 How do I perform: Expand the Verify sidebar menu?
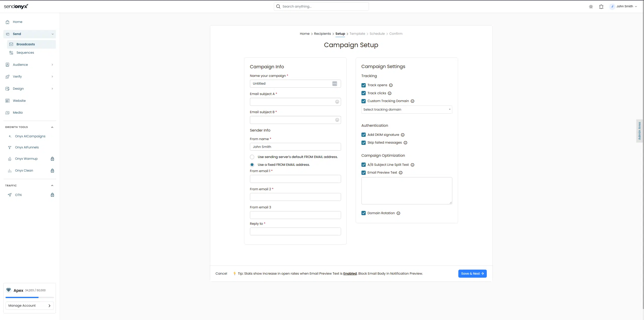pos(30,77)
